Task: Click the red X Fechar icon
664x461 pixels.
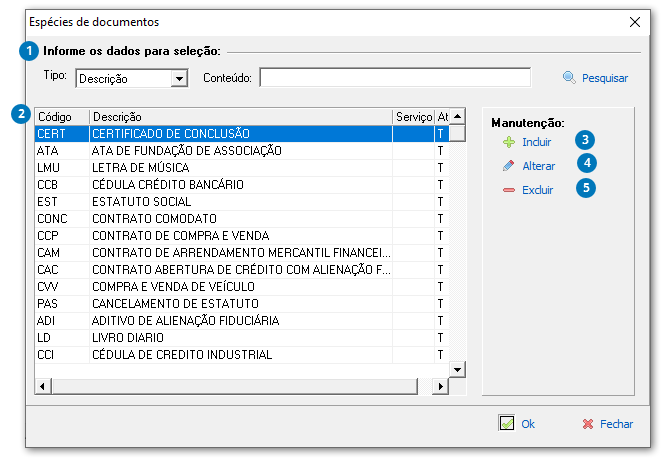Action: point(588,423)
